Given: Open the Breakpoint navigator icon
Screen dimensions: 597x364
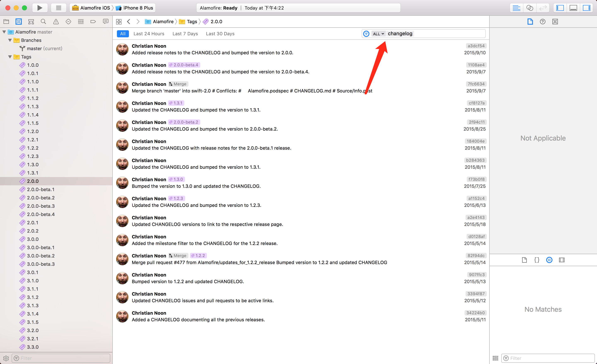Looking at the screenshot, I should pyautogui.click(x=93, y=22).
